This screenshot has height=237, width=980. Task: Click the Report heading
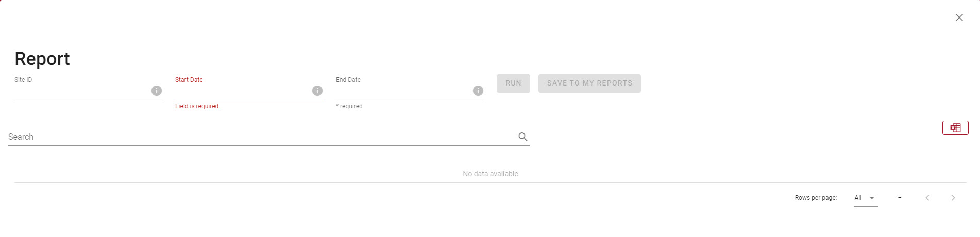pos(42,59)
